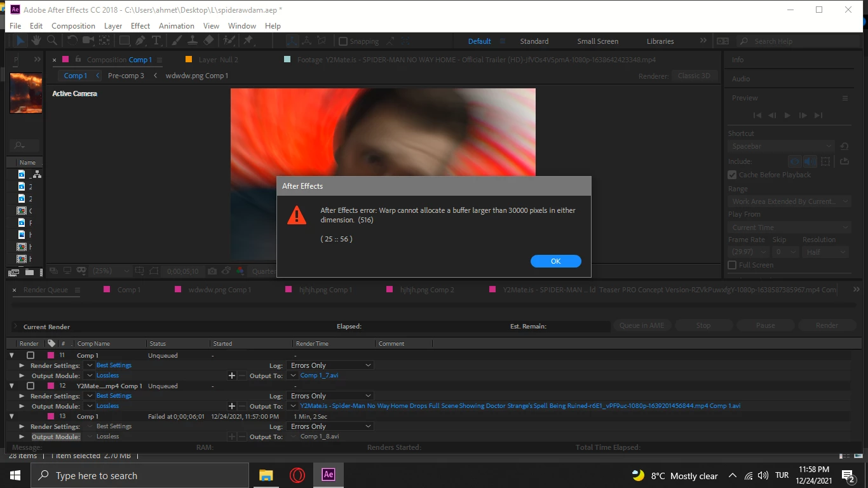This screenshot has height=488, width=868.
Task: Open the Play From Current Time dropdown
Action: tap(789, 227)
